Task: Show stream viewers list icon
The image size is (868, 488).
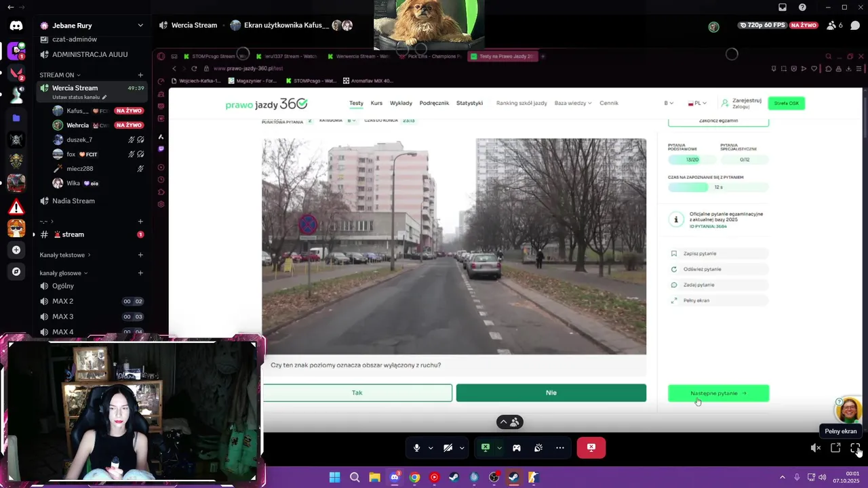Action: [835, 25]
